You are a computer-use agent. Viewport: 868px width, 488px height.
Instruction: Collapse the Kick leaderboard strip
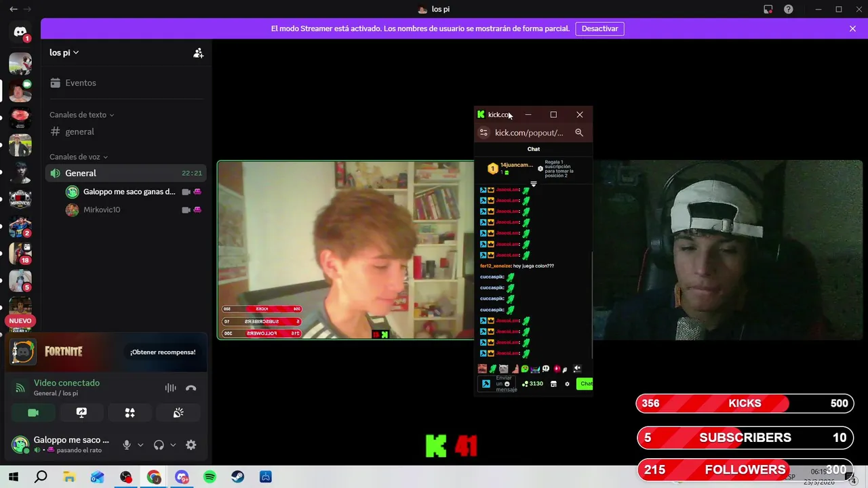coord(534,184)
